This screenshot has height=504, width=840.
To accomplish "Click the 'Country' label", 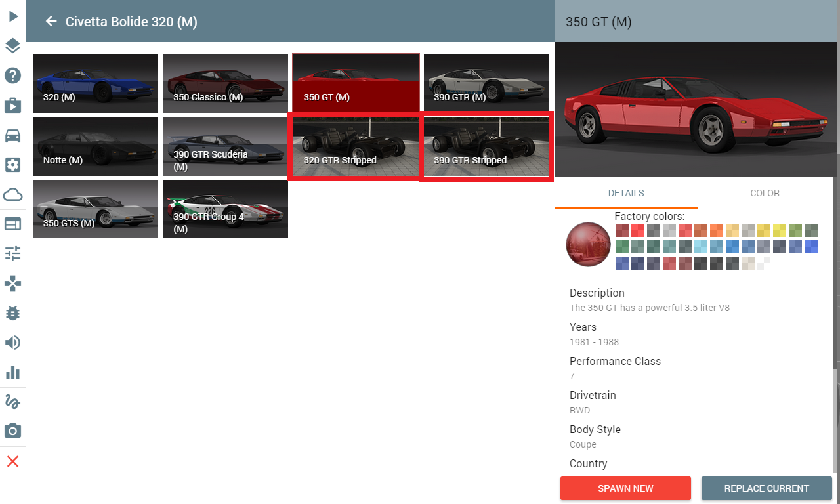I will tap(589, 463).
